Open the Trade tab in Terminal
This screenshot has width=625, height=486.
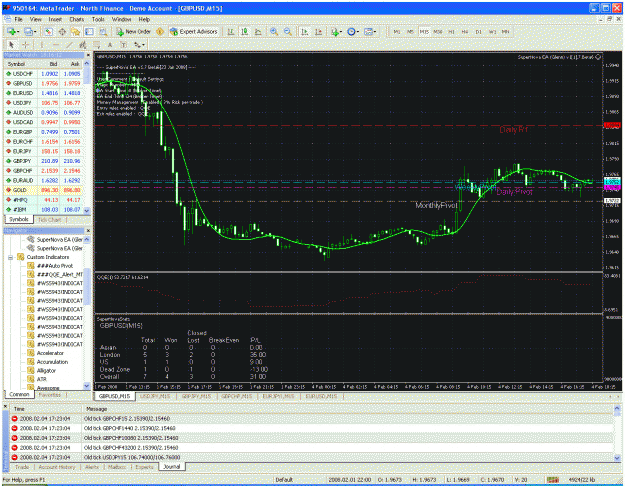click(x=22, y=466)
